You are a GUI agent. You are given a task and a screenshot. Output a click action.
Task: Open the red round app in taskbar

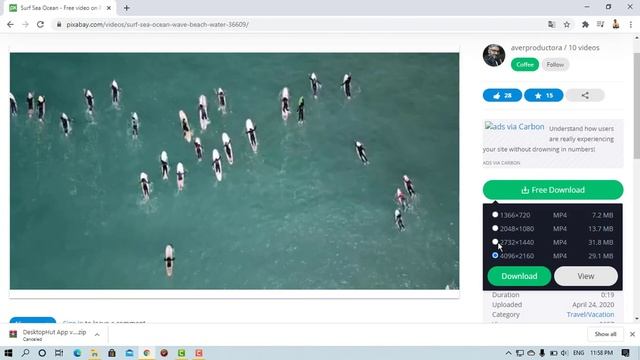164,353
